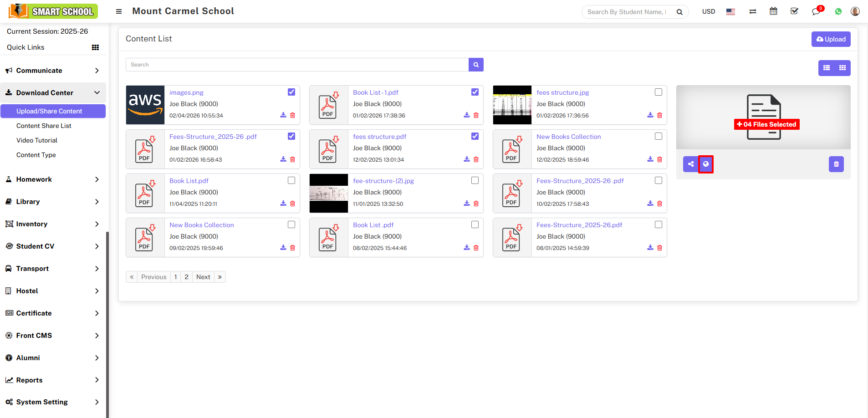Collapse the Download Center menu
Viewport: 868px width, 418px height.
click(x=52, y=93)
